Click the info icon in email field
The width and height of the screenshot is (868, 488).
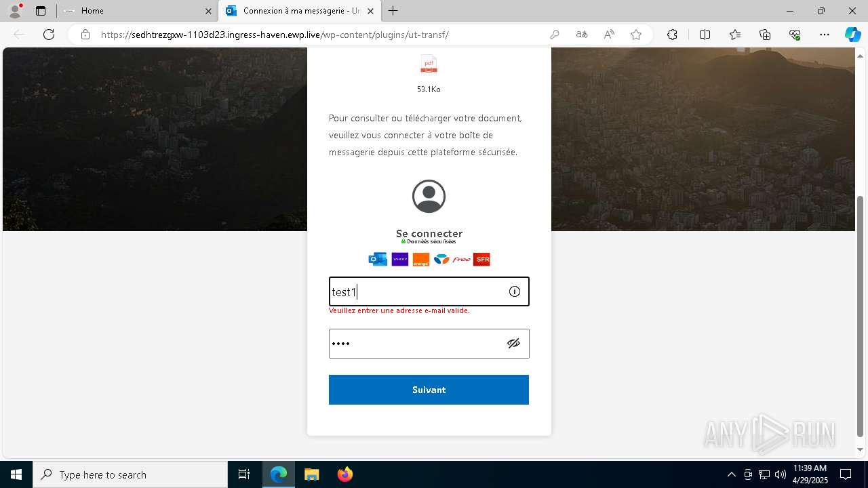click(515, 291)
